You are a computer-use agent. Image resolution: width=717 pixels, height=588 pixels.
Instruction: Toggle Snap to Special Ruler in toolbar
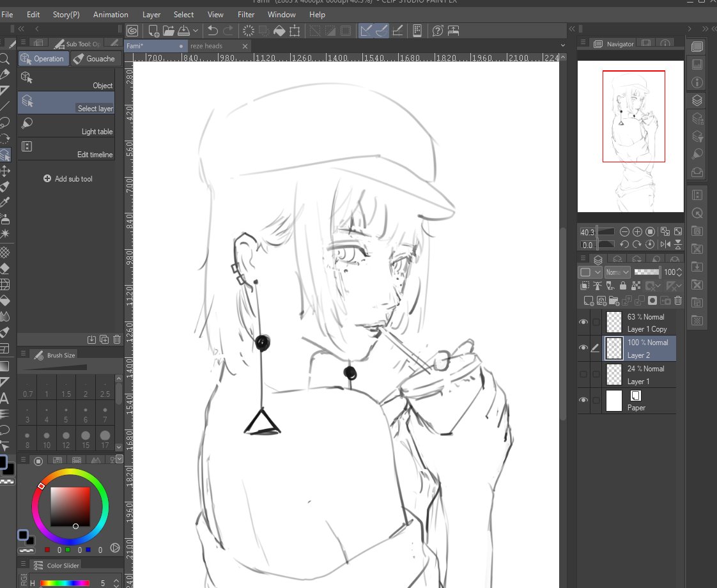(382, 31)
